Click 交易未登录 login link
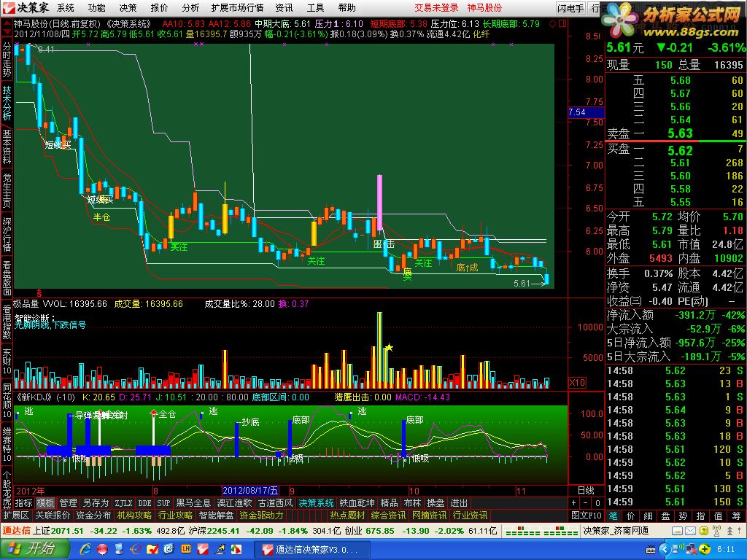The image size is (747, 560). pyautogui.click(x=436, y=7)
